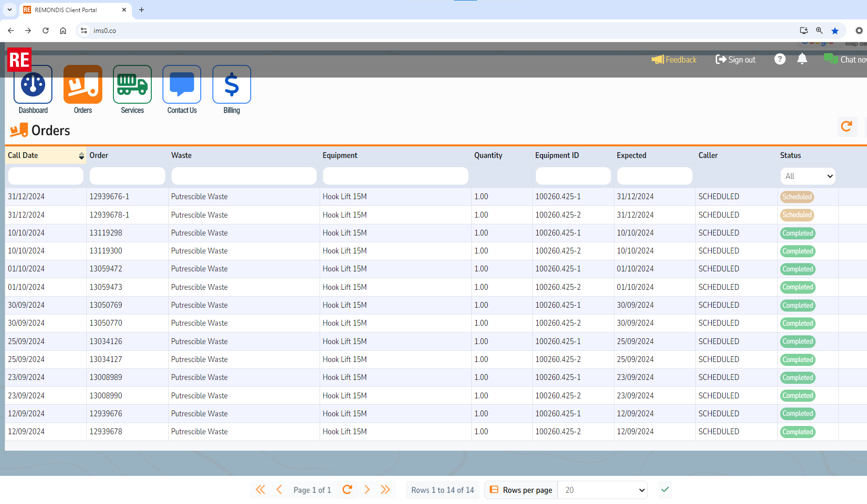Select order 13008989
867x504 pixels.
point(106,378)
